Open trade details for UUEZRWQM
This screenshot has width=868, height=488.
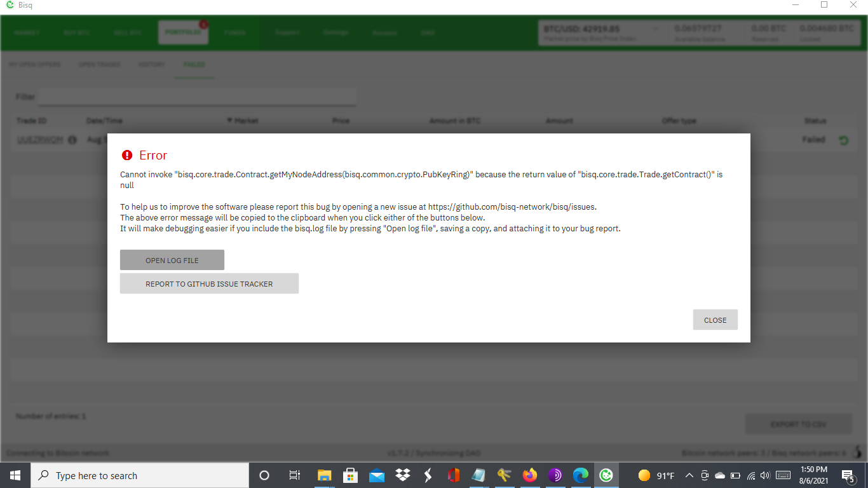[40, 140]
